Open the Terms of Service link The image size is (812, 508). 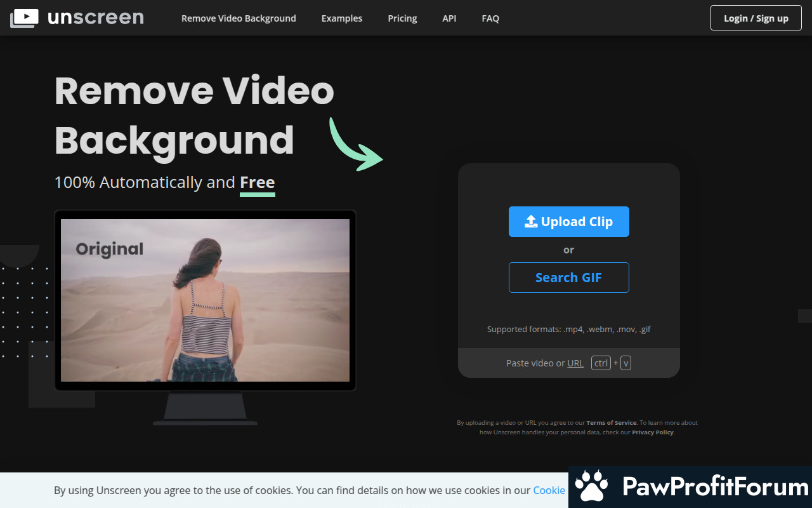pyautogui.click(x=612, y=423)
